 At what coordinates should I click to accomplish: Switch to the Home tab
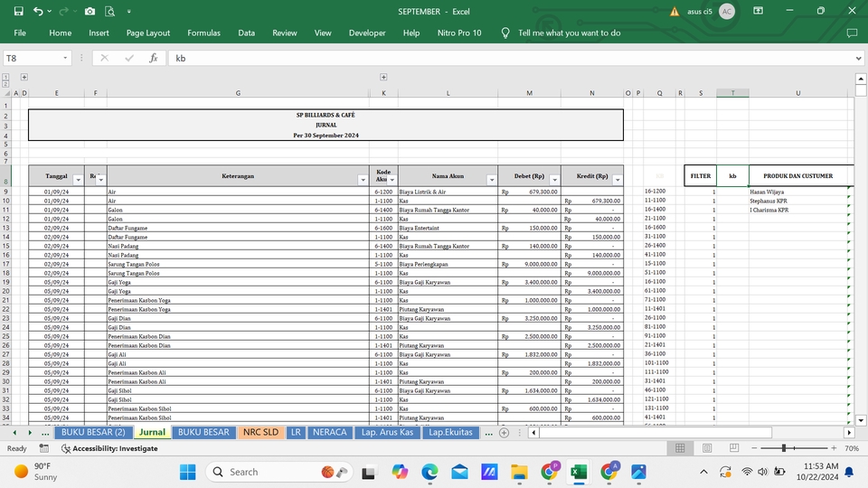[x=60, y=33]
